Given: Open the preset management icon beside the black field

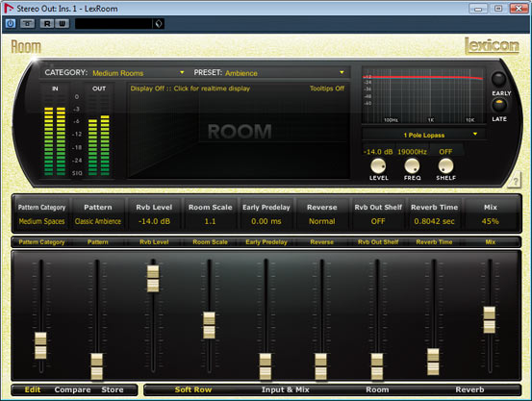Looking at the screenshot, I should [159, 24].
